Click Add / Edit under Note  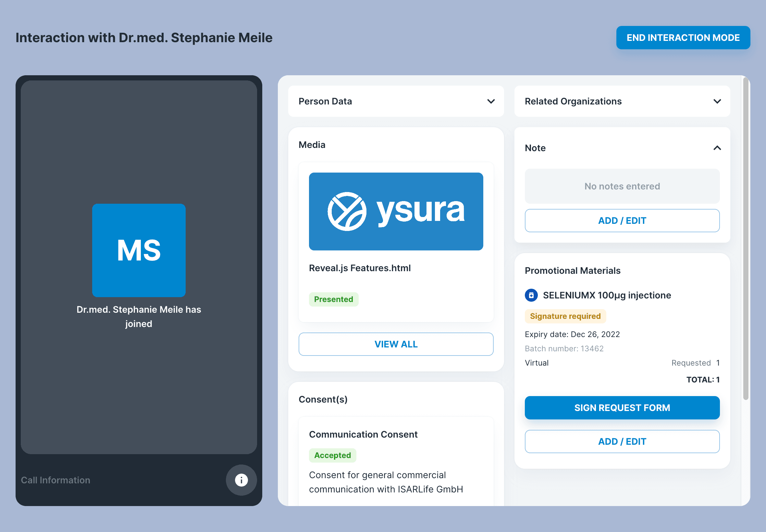coord(622,220)
